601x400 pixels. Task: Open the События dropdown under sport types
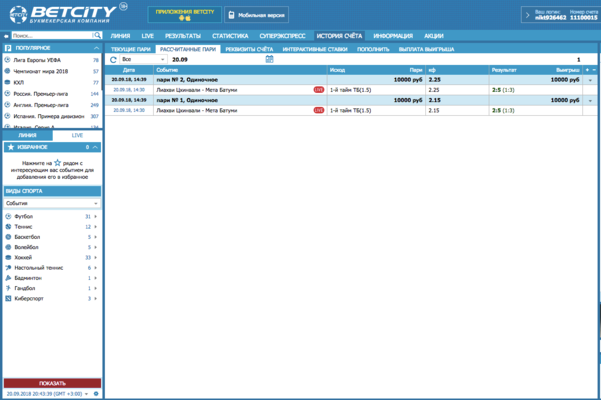[51, 203]
